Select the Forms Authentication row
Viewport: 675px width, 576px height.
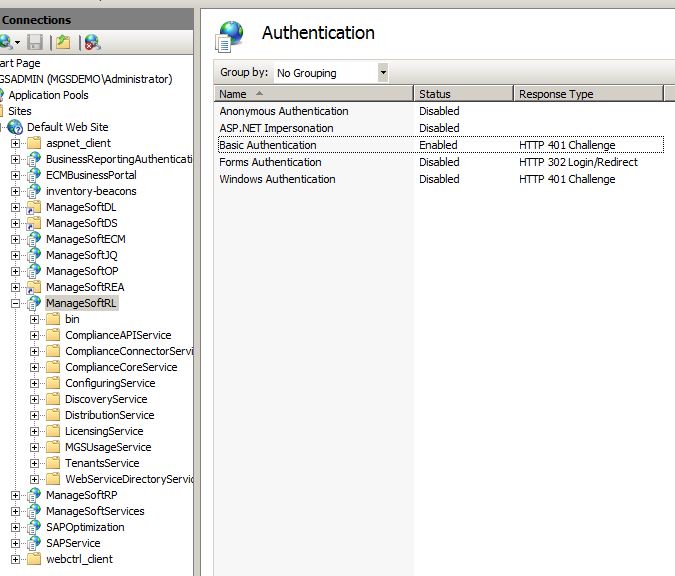coord(441,162)
